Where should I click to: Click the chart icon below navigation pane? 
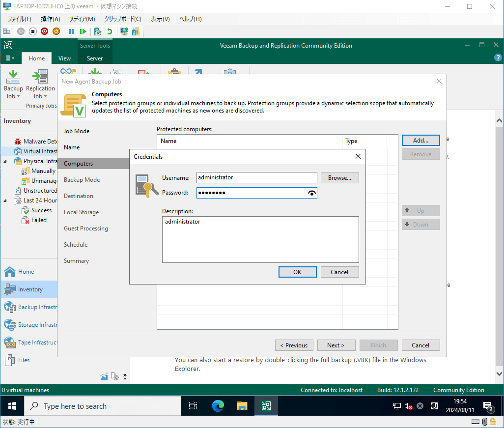point(104,376)
